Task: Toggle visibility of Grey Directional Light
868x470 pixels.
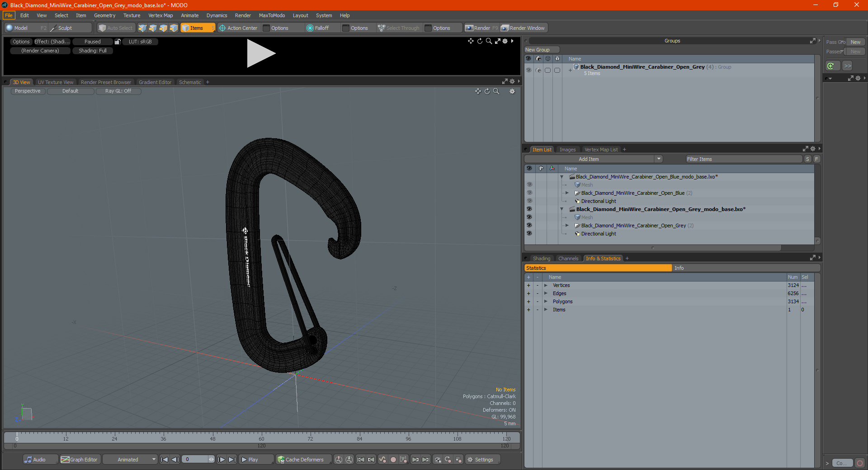Action: pos(529,234)
